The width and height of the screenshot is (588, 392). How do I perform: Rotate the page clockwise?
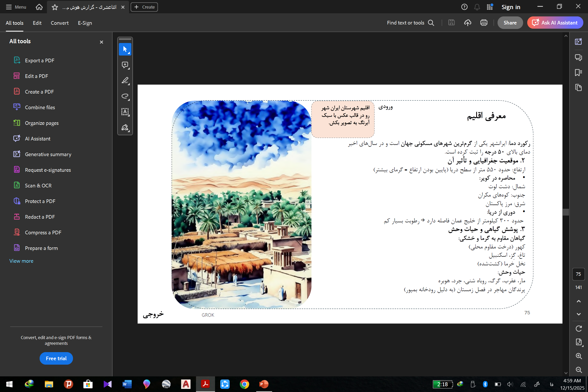click(x=579, y=328)
